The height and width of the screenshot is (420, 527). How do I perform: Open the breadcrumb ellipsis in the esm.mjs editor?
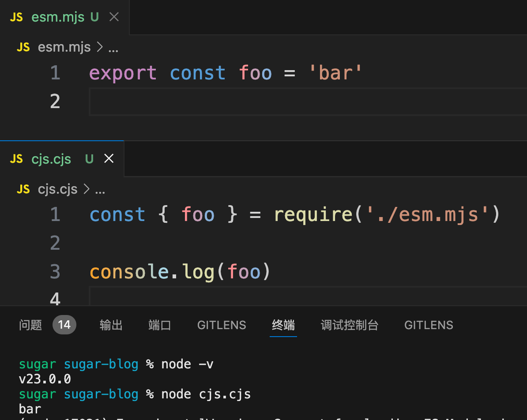point(113,48)
